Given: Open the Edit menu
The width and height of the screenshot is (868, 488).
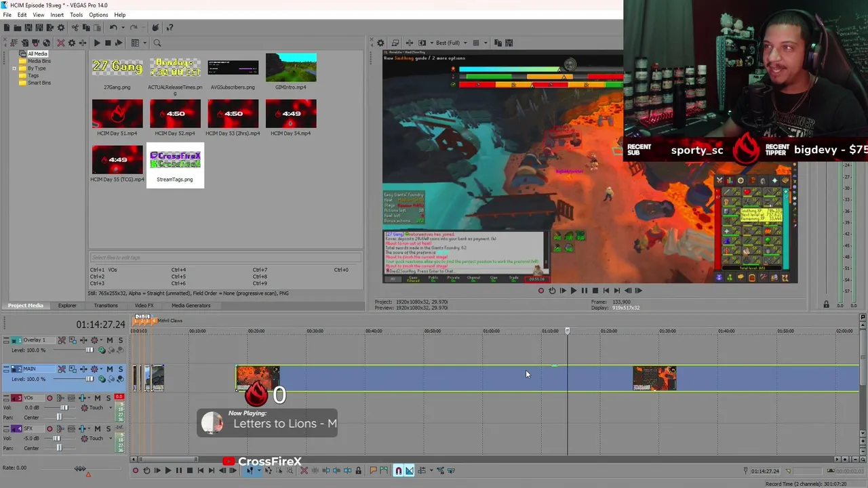Looking at the screenshot, I should (x=22, y=15).
